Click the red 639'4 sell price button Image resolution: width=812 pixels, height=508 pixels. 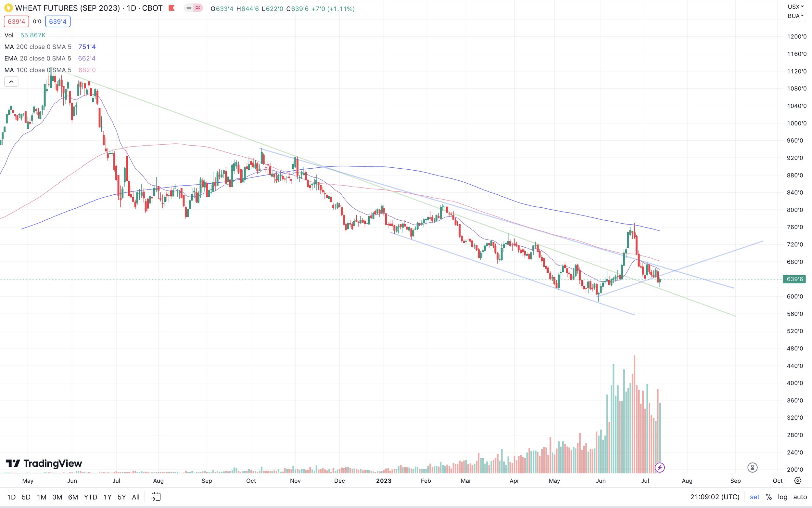point(16,21)
